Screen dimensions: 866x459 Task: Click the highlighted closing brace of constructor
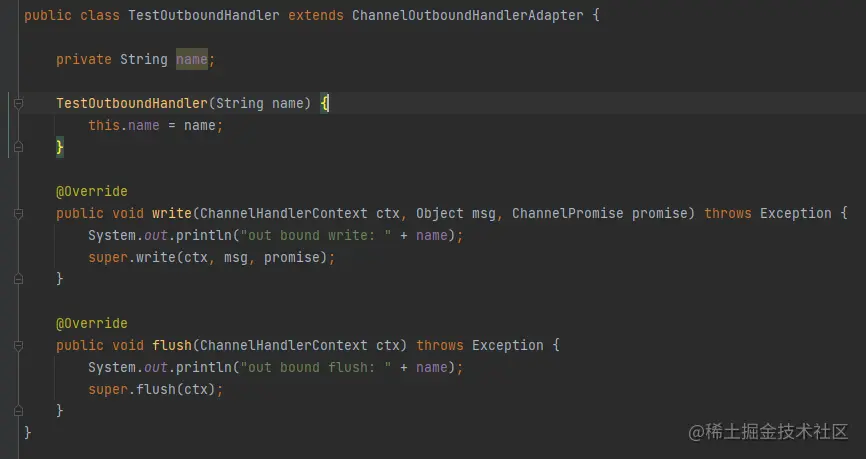click(60, 147)
